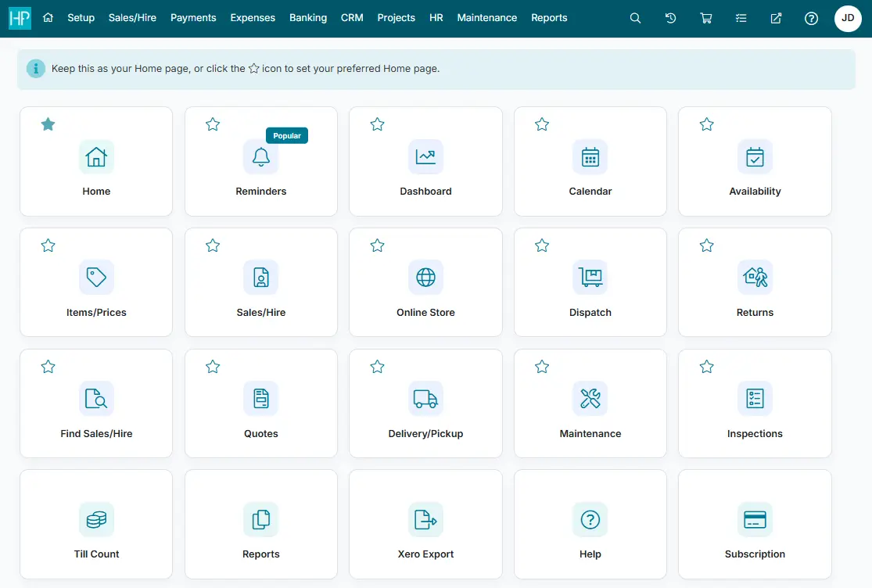The height and width of the screenshot is (588, 872).
Task: Open the JD user avatar menu
Action: coord(848,18)
